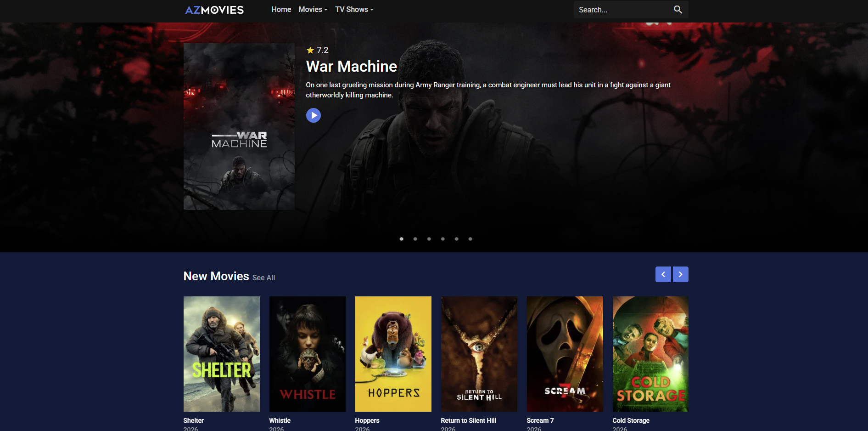Screen dimensions: 868x431
Task: Open the TV Shows dropdown
Action: tap(354, 9)
